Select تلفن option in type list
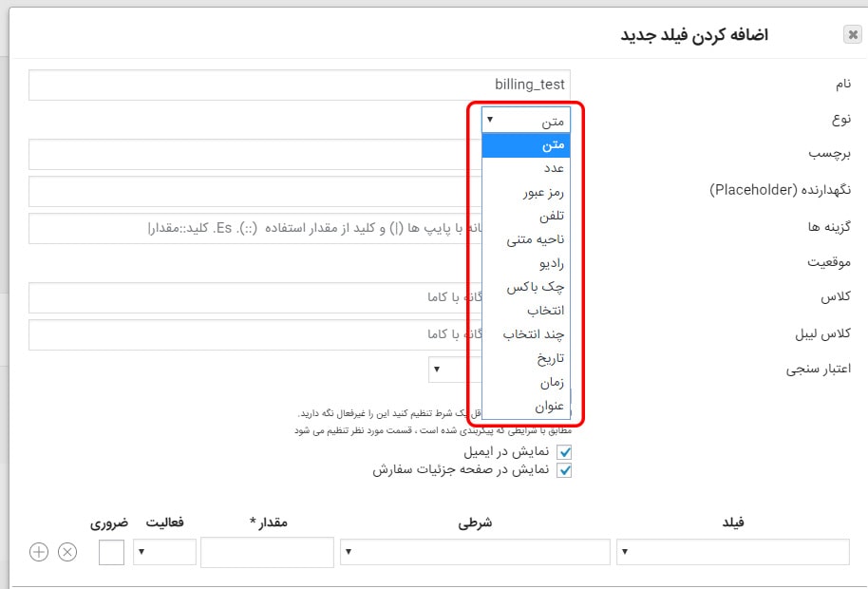 pos(526,216)
